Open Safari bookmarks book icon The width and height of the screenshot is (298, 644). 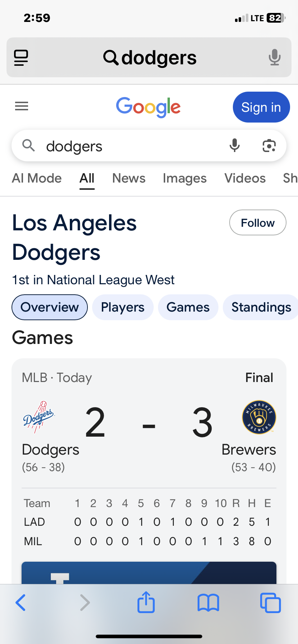coord(208,603)
